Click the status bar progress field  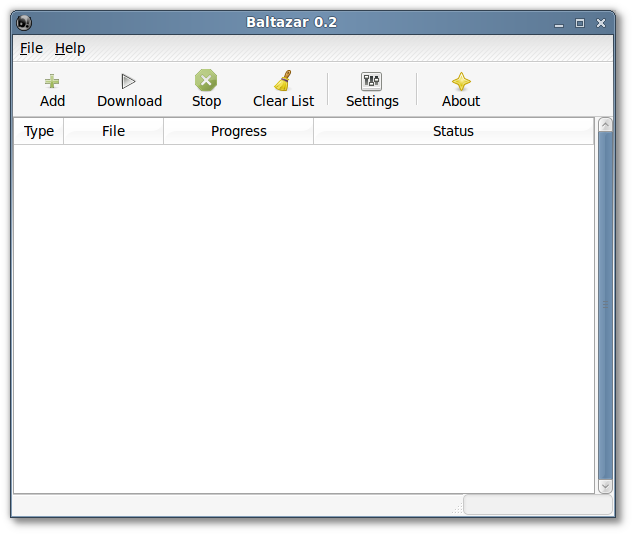538,505
